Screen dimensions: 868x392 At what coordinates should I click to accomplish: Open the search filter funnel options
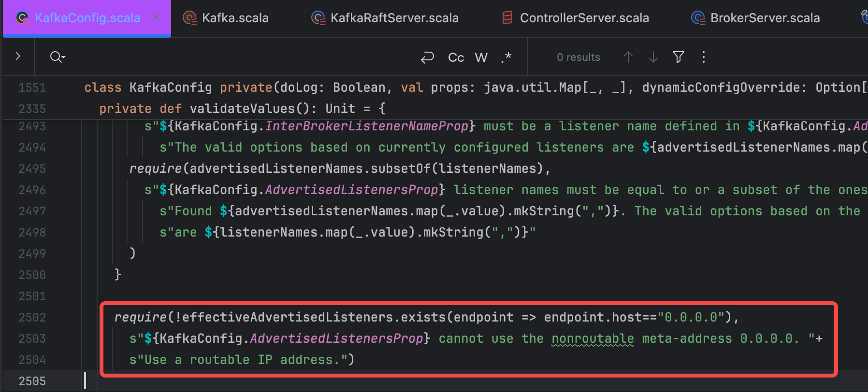pos(678,57)
